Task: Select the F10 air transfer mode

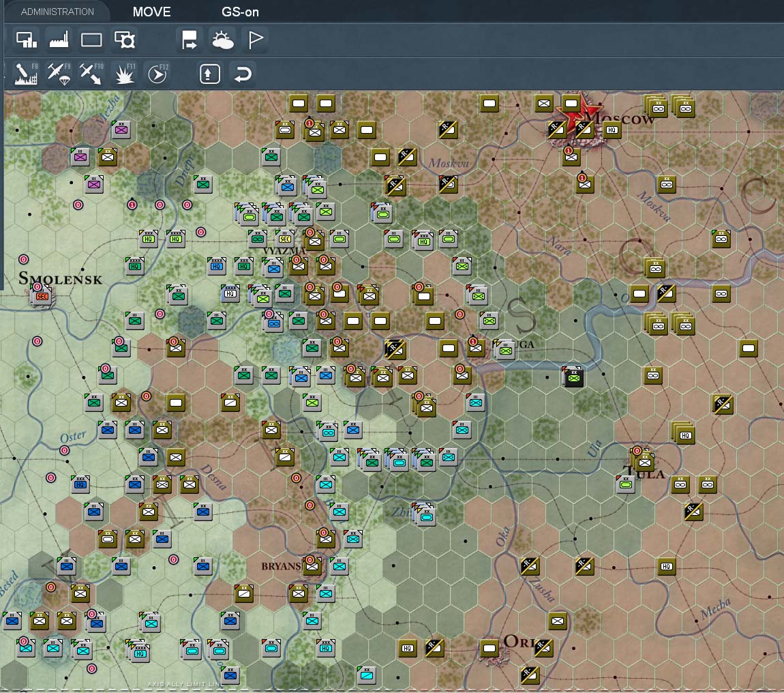Action: click(91, 74)
